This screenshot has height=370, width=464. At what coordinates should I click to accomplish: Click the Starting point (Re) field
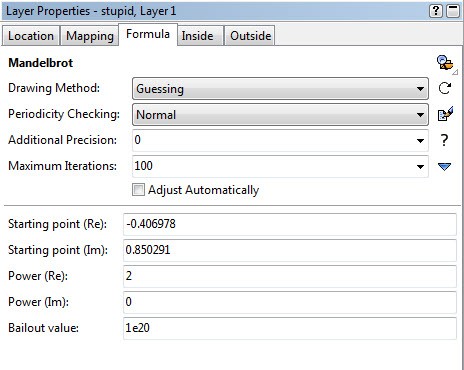coord(290,224)
